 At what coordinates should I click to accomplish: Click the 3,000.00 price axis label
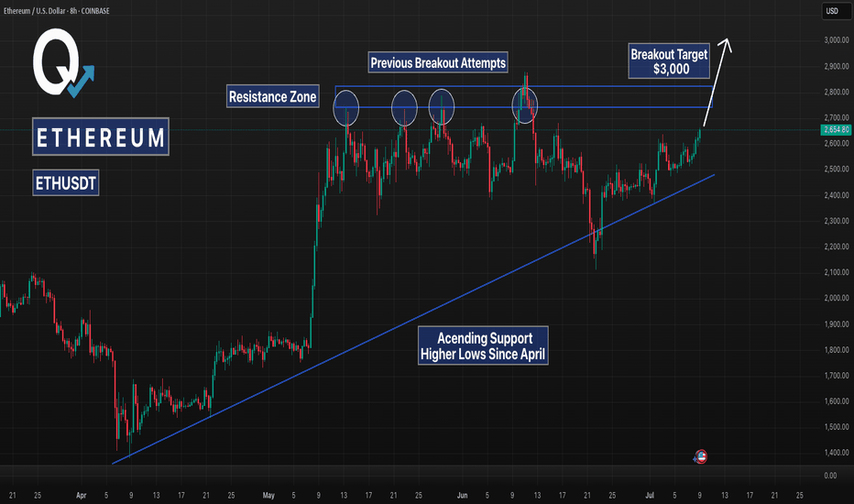(836, 39)
